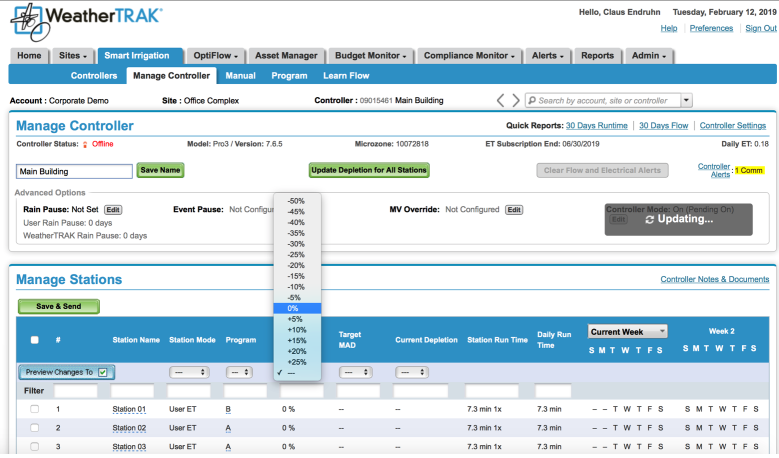The height and width of the screenshot is (458, 779).
Task: Click the search magnifier icon
Action: (532, 100)
